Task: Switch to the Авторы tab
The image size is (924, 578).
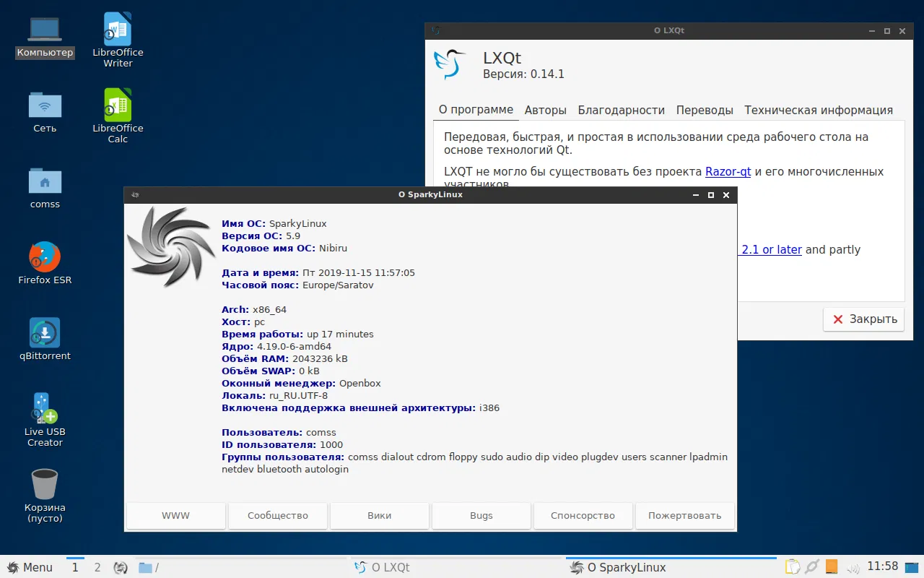Action: click(x=546, y=110)
